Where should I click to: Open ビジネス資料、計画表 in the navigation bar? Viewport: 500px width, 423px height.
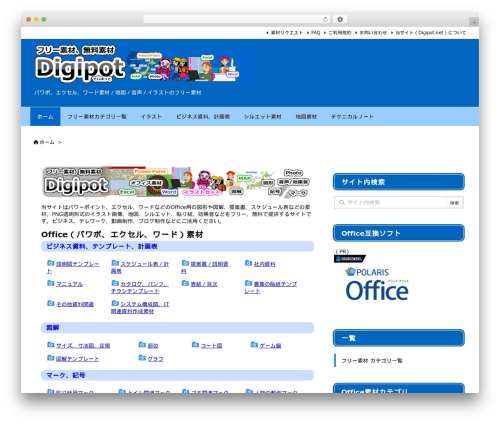[203, 117]
